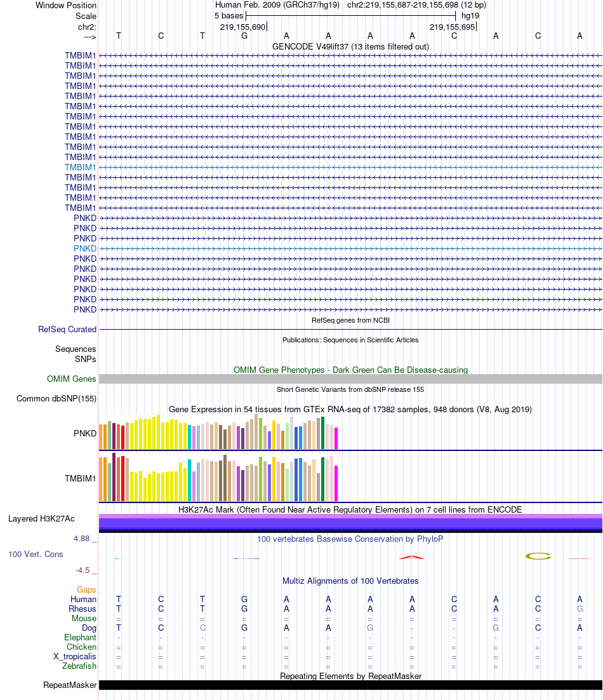Click the light-blue TMBIM1 transcript arrow line
603x700 pixels.
350,168
